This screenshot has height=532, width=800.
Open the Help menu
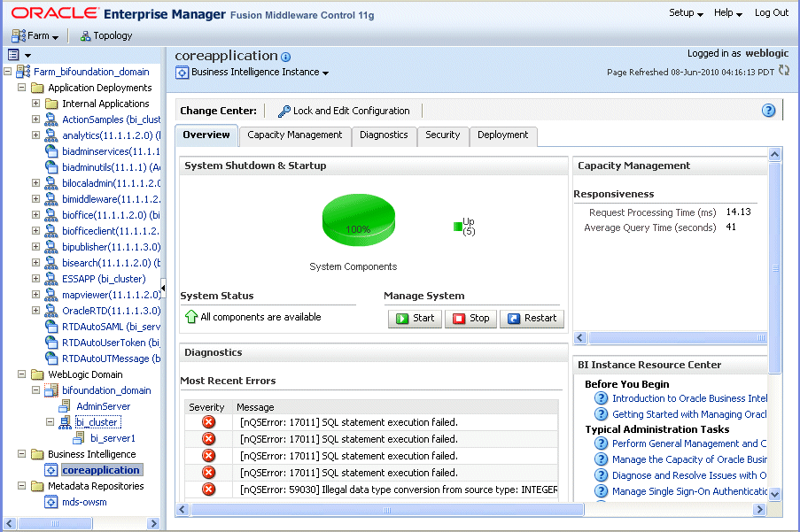[x=727, y=12]
